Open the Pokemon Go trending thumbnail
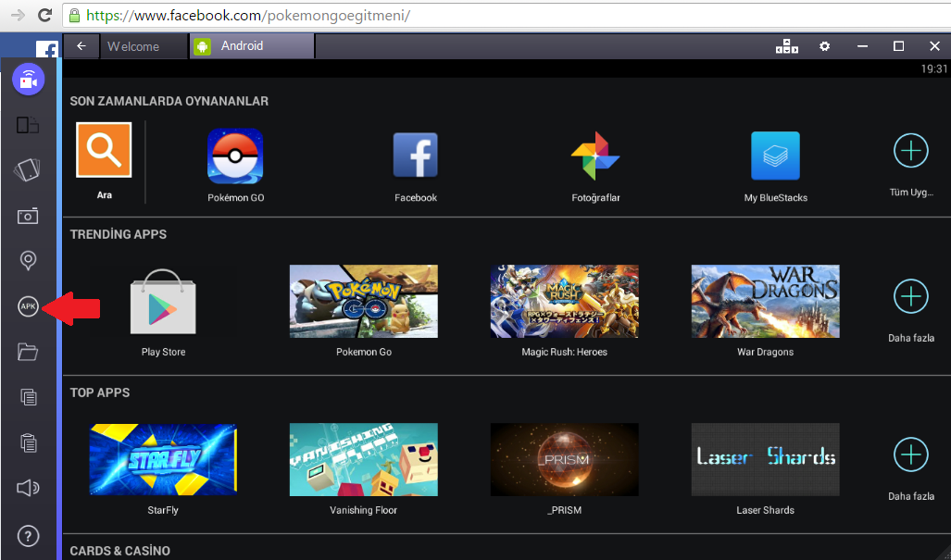This screenshot has width=951, height=560. tap(364, 301)
